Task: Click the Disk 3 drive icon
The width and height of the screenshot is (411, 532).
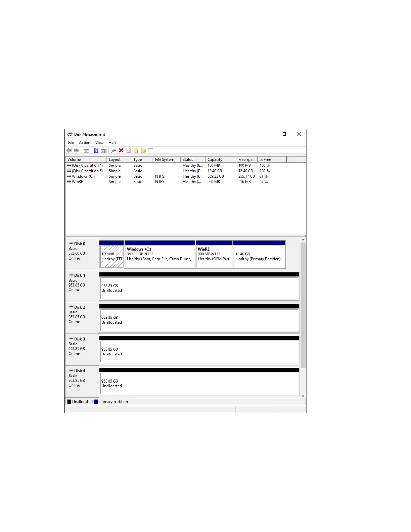Action: 71,339
